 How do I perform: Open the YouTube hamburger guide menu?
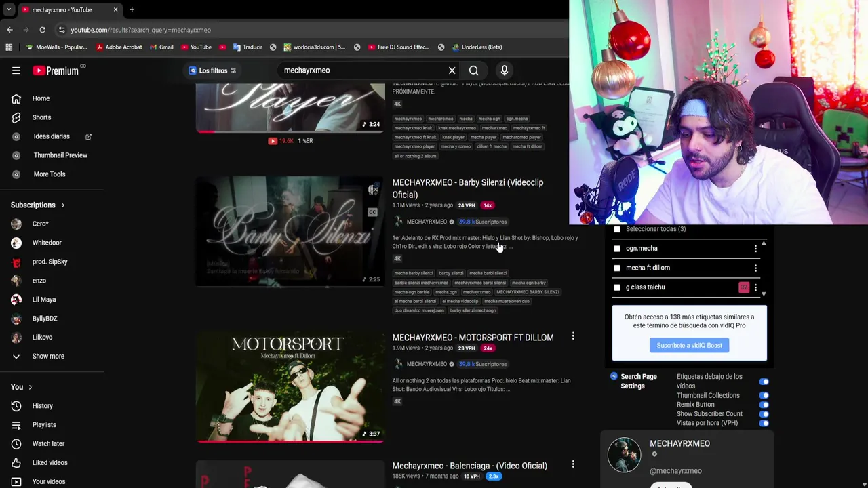click(x=16, y=70)
